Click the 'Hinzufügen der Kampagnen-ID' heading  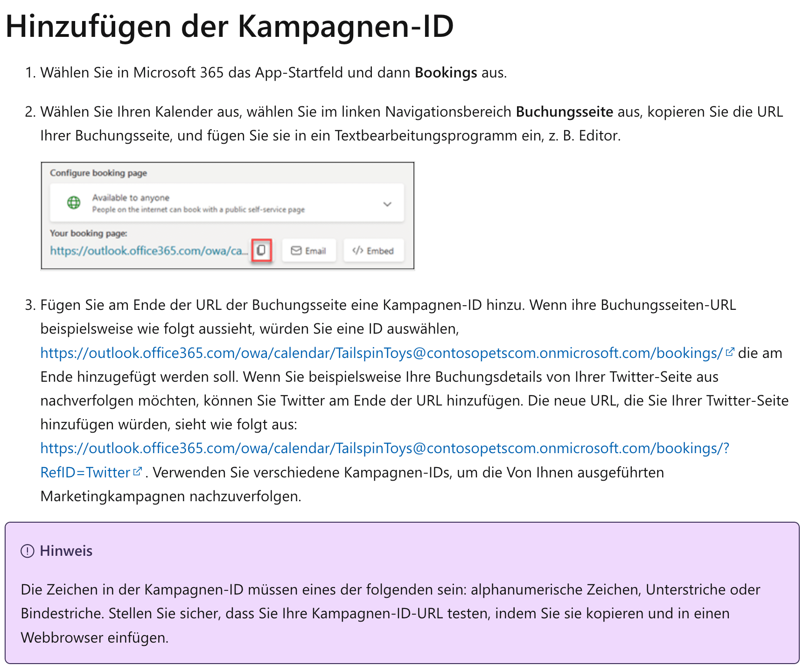tap(229, 26)
